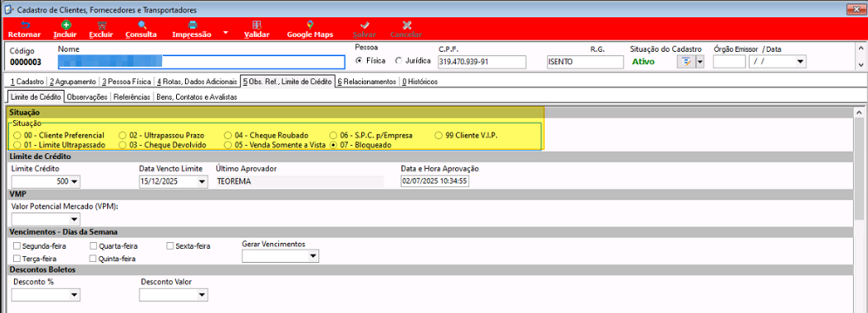Check Sexta-feira checkbox
This screenshot has height=313, width=868.
click(170, 246)
